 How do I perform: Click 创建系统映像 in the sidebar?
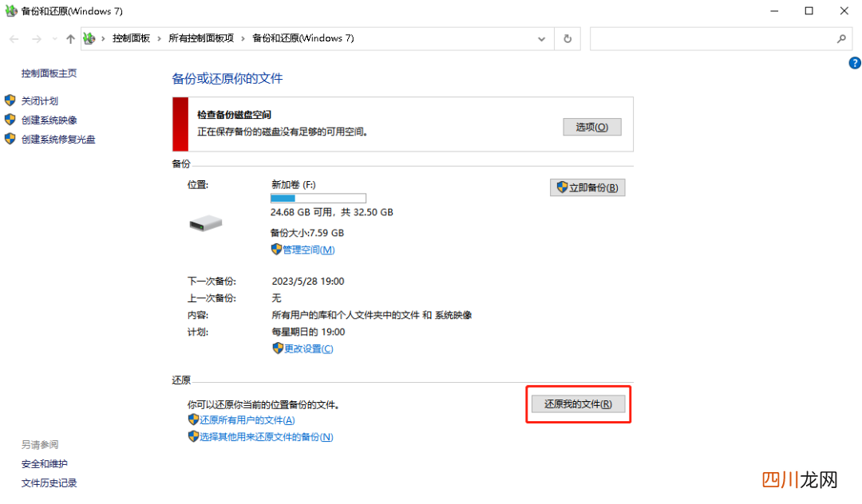[x=49, y=120]
